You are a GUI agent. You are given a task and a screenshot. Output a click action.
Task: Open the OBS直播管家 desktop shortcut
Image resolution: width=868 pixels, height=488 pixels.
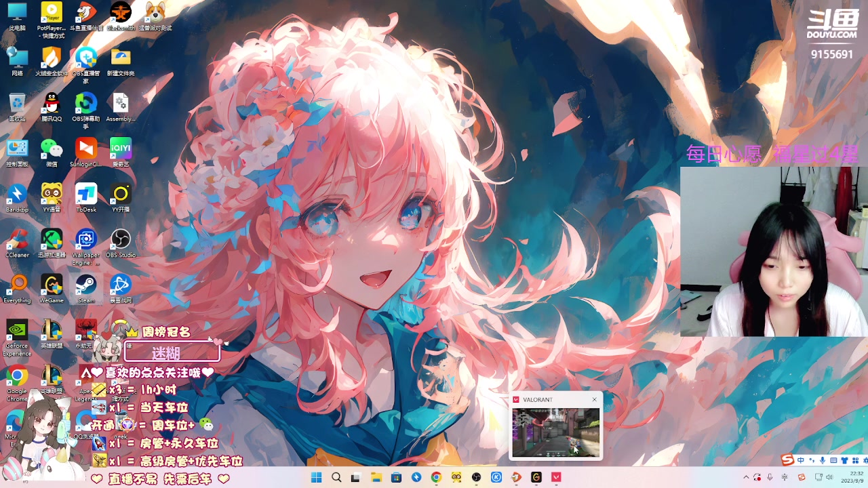click(86, 64)
